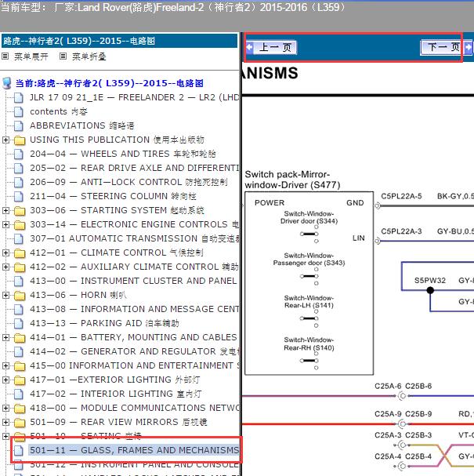This screenshot has width=474, height=476.
Task: Click Switch-Window-Driver door (S344) in diagram
Action: coord(309,217)
